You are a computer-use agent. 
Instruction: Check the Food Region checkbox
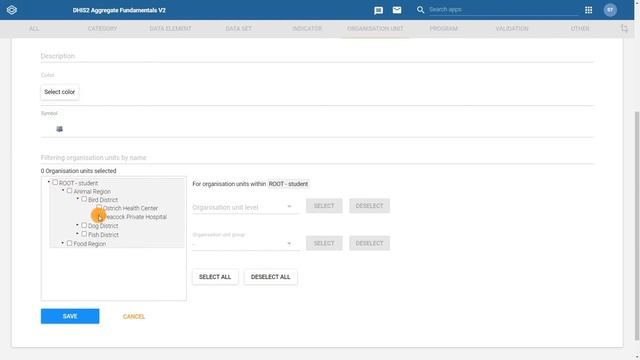click(69, 243)
